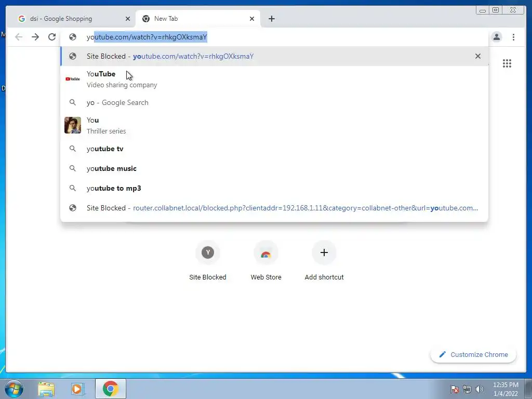
Task: Open the three-dot Chrome menu
Action: [513, 37]
